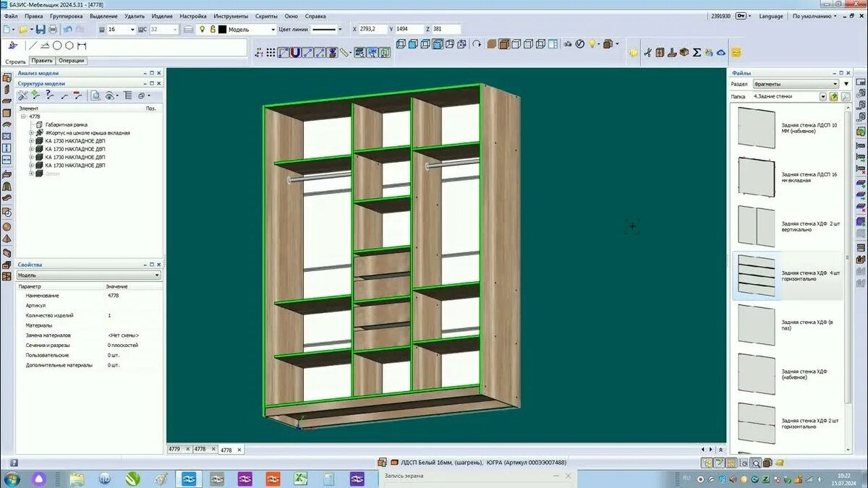Click the Language button
This screenshot has width=868, height=488.
771,15
